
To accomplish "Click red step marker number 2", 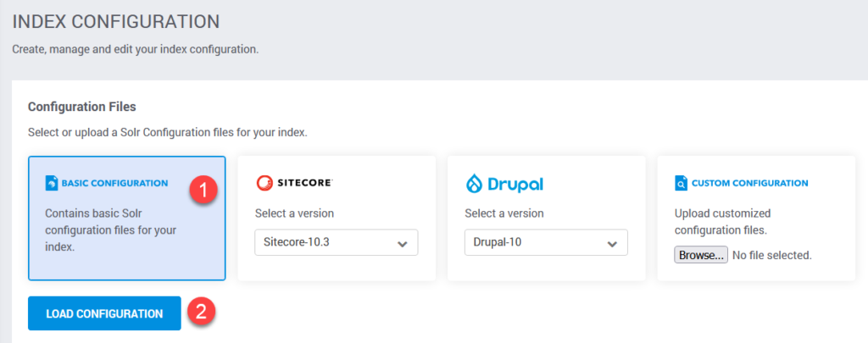I will tap(202, 311).
